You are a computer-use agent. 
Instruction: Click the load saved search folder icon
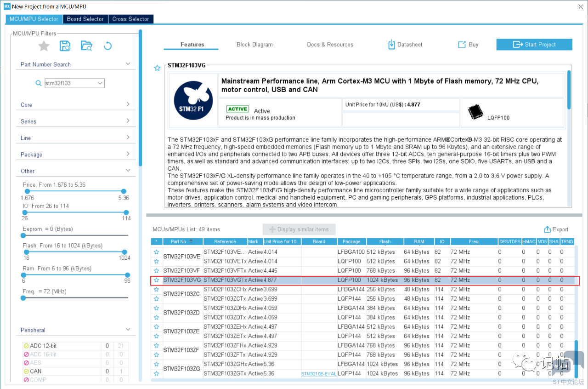pos(86,46)
